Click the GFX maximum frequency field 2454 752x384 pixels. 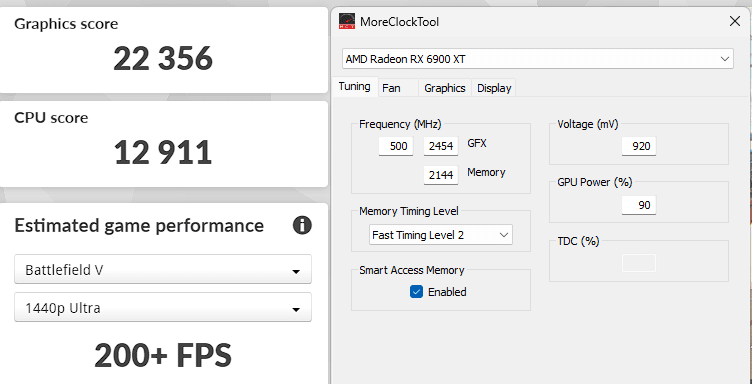click(x=441, y=146)
